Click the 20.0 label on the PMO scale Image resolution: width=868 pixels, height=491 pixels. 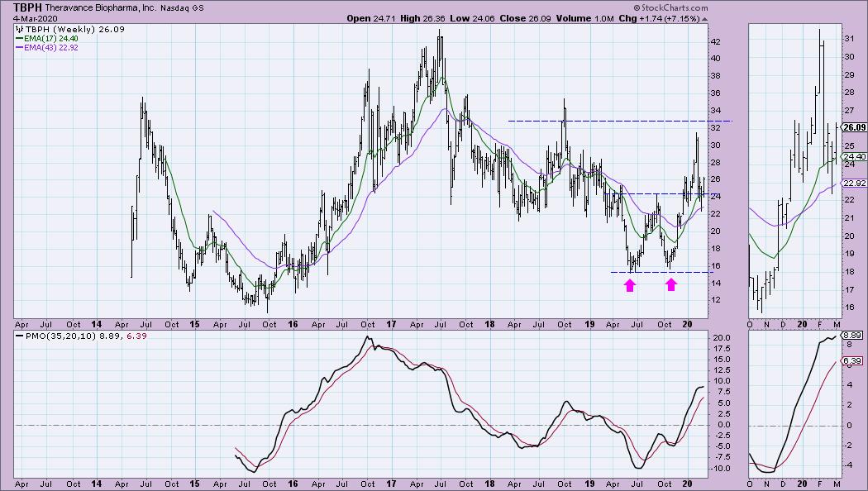click(x=720, y=338)
